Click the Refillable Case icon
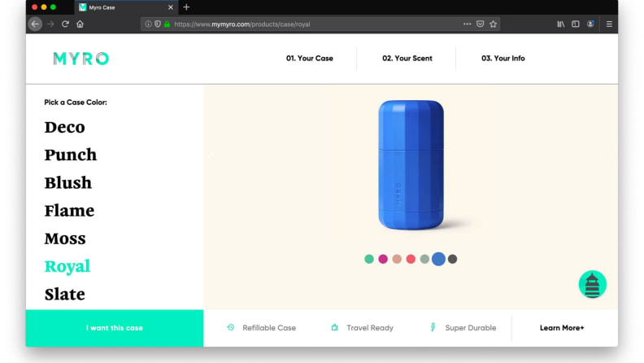Screen dimensions: 644x363 [231, 327]
